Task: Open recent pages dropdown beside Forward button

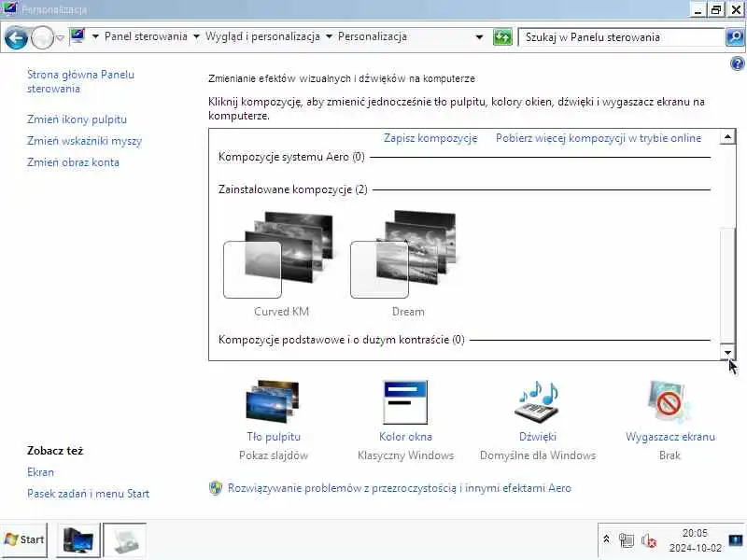Action: pyautogui.click(x=60, y=37)
